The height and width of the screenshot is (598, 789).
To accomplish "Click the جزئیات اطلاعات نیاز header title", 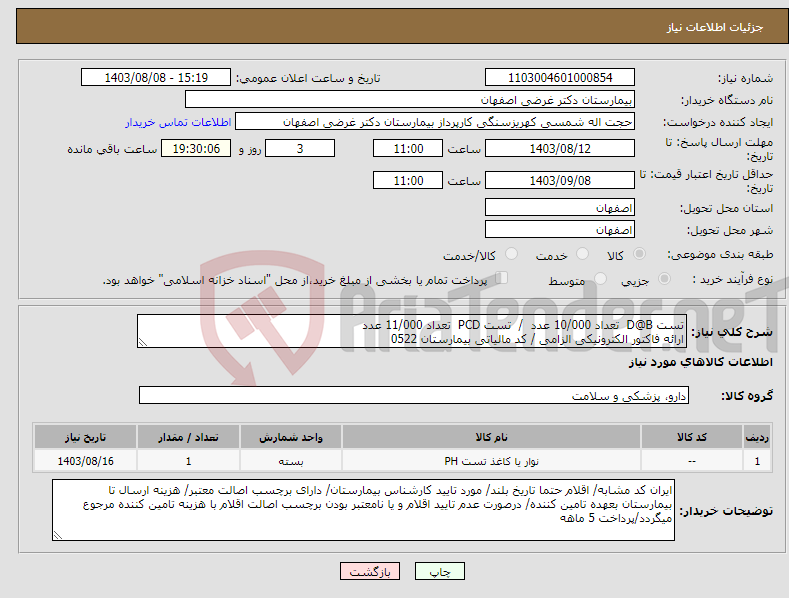I will pos(715,27).
